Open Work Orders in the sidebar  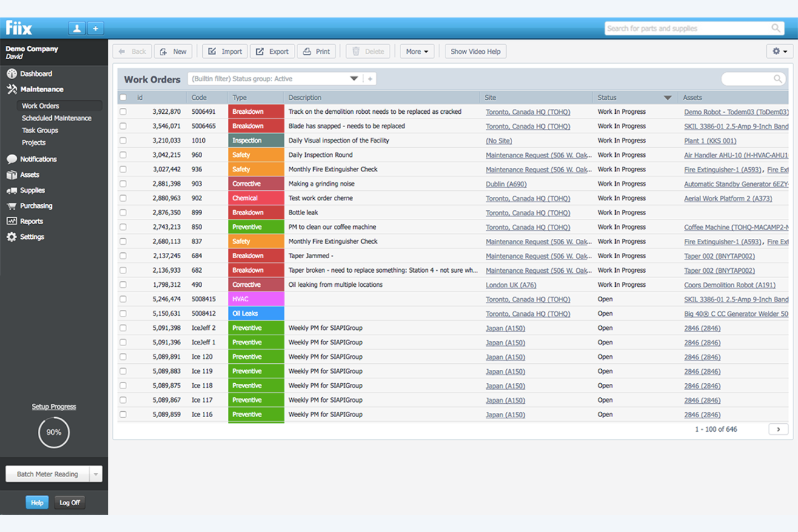click(40, 106)
